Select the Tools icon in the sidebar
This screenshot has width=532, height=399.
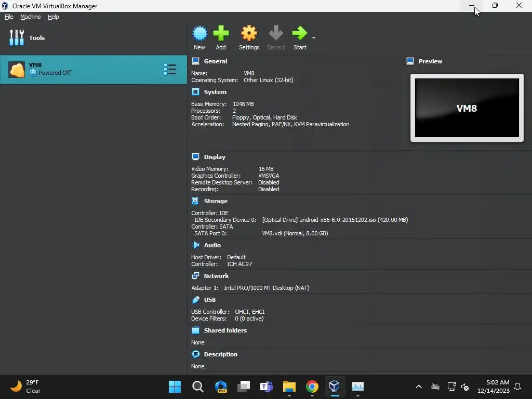click(17, 37)
